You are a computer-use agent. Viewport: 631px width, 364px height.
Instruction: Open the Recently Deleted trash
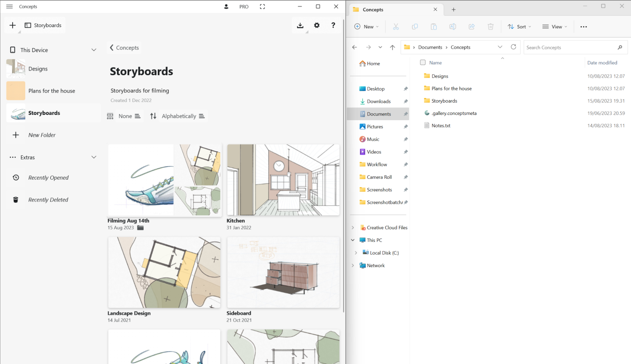click(48, 200)
